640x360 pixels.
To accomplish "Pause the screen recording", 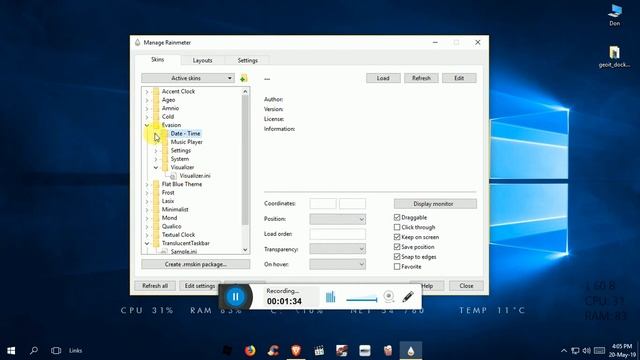I will point(235,297).
